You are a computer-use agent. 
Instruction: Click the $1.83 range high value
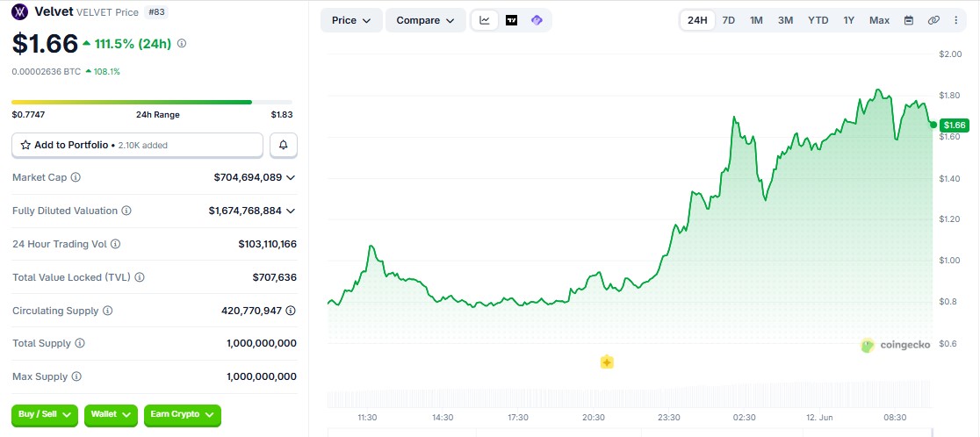click(x=281, y=114)
